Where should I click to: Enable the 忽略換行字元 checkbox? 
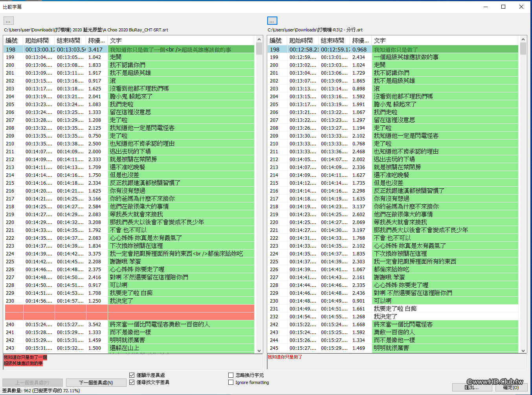tap(231, 375)
